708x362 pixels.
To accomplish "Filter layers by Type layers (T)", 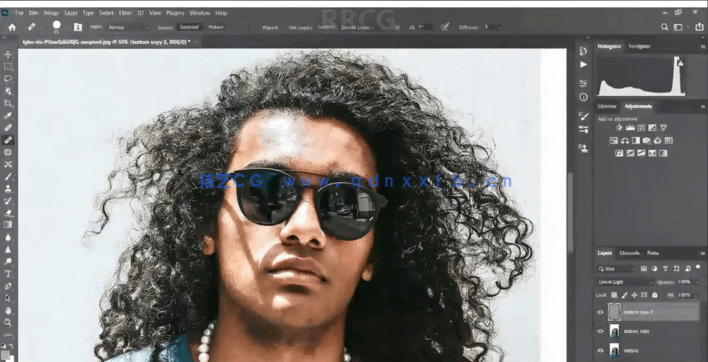I will point(666,269).
